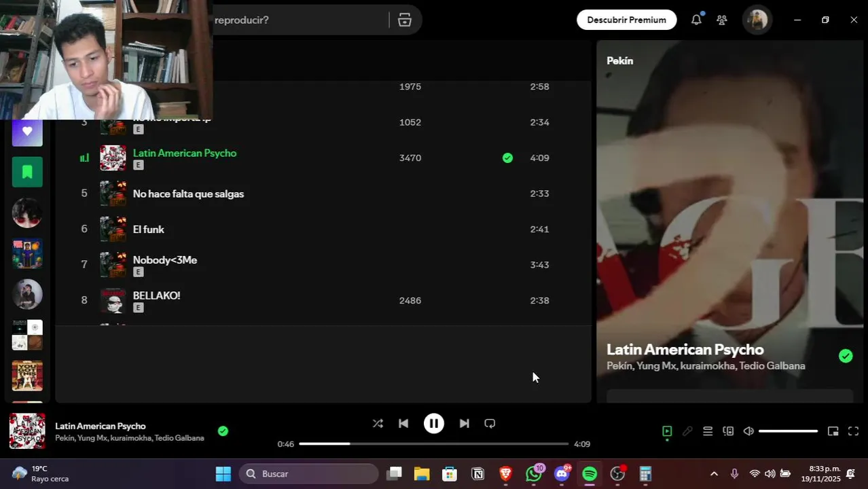Open friend activity icon

pyautogui.click(x=722, y=20)
